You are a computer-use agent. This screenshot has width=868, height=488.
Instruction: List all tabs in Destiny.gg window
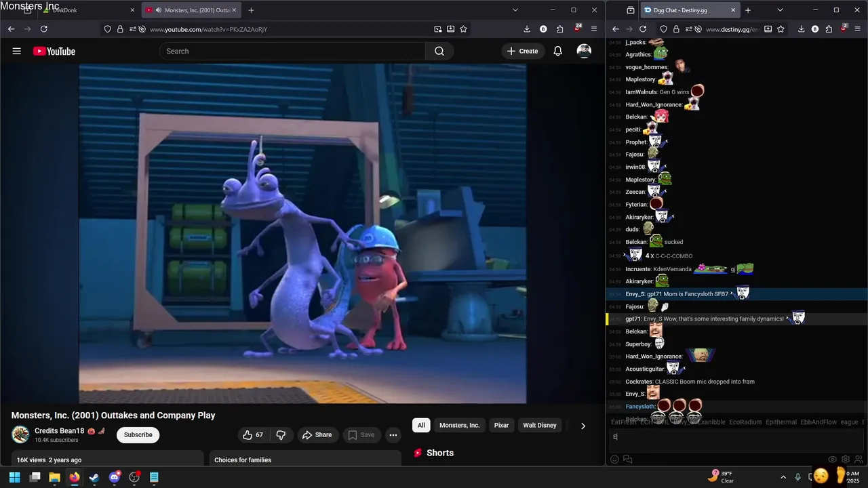coord(780,10)
